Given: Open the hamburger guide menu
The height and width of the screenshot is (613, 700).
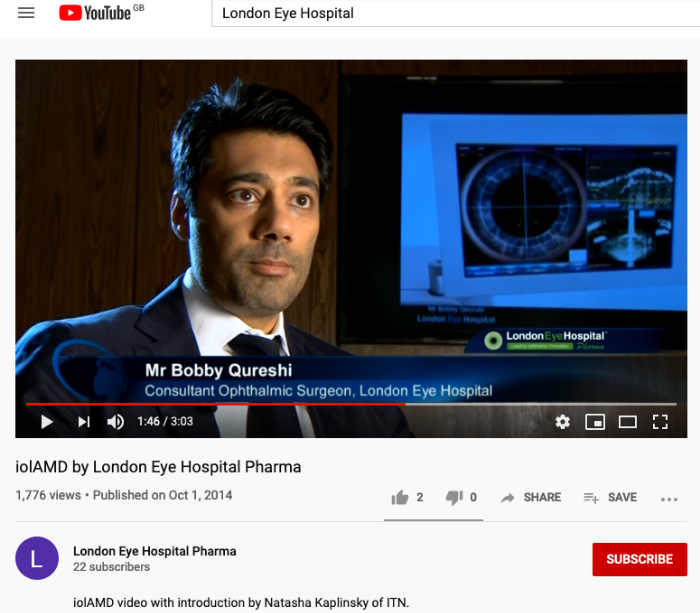Looking at the screenshot, I should point(26,13).
